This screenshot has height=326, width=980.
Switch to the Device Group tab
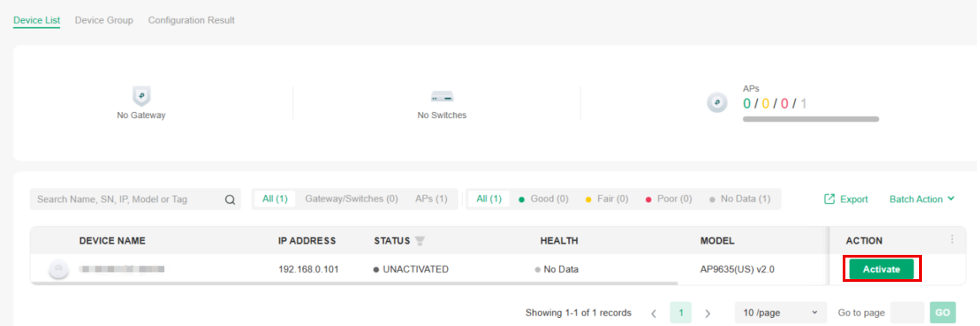point(104,20)
